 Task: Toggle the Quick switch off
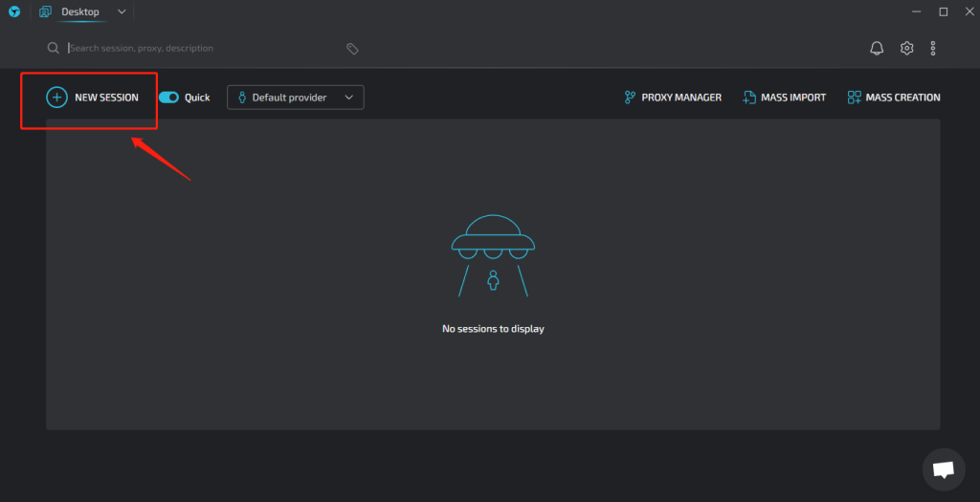tap(168, 98)
